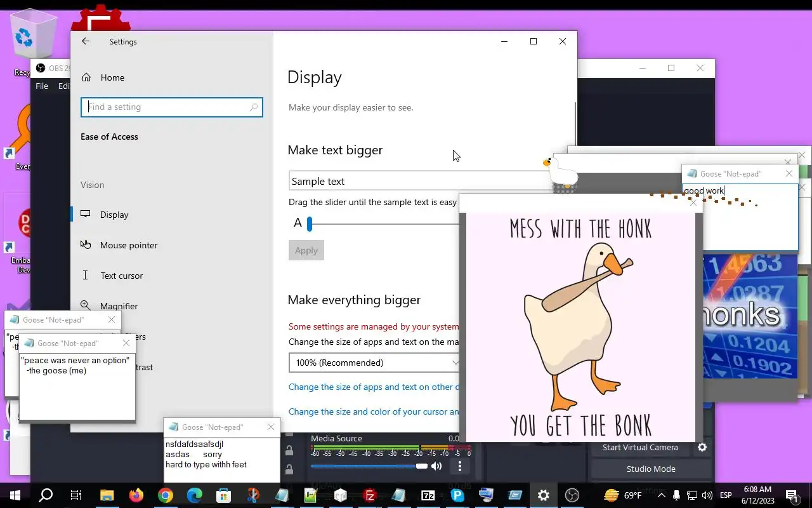Open 7-Zip from taskbar
This screenshot has width=812, height=508.
(428, 495)
